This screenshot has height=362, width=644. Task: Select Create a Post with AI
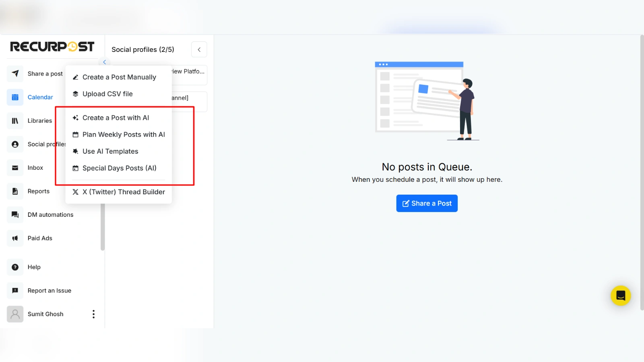[116, 118]
